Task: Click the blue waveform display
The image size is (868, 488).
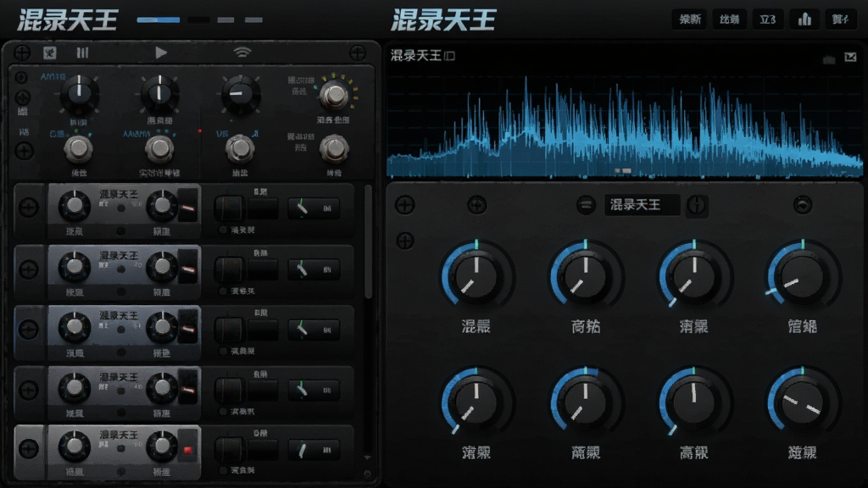Action: coord(625,127)
